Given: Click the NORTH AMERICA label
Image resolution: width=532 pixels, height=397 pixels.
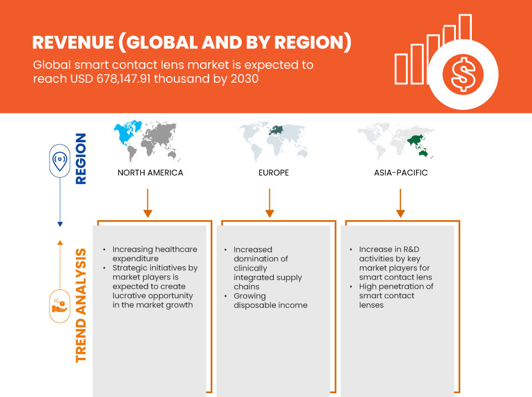Looking at the screenshot, I should tap(150, 173).
